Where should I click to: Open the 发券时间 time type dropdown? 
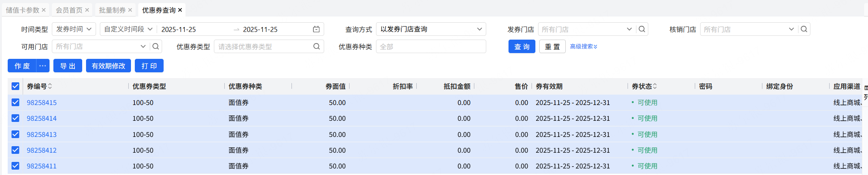74,29
